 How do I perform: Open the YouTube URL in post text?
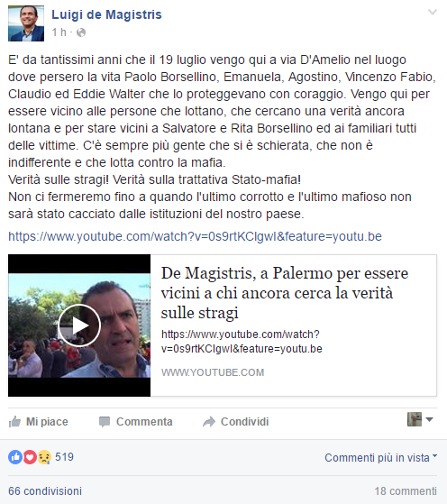tap(195, 236)
